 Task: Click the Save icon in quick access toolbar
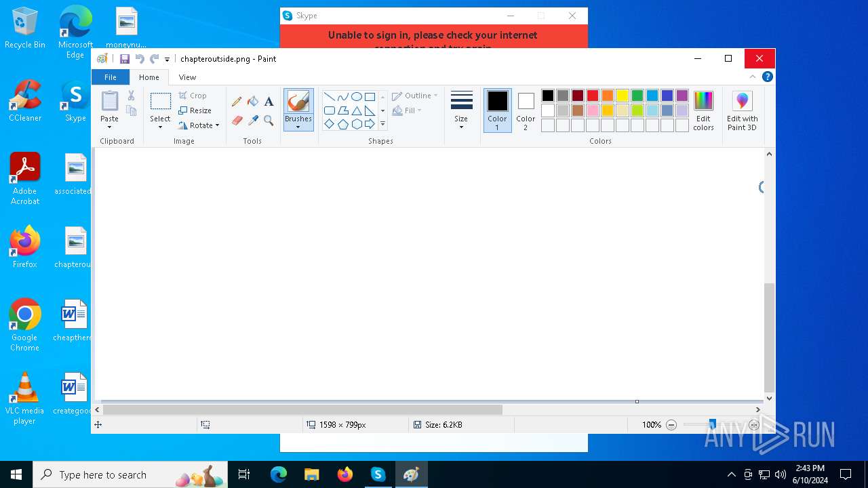click(x=125, y=59)
